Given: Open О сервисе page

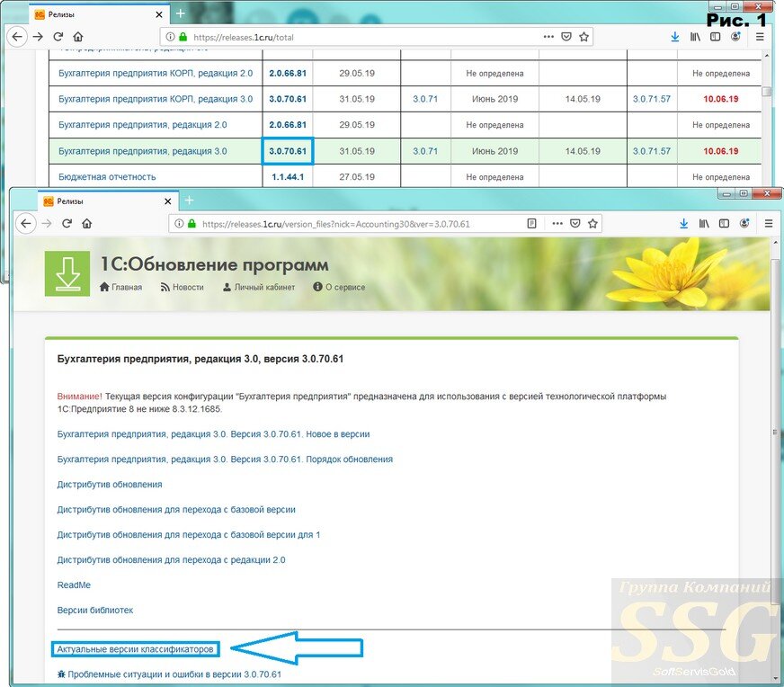Looking at the screenshot, I should (339, 287).
